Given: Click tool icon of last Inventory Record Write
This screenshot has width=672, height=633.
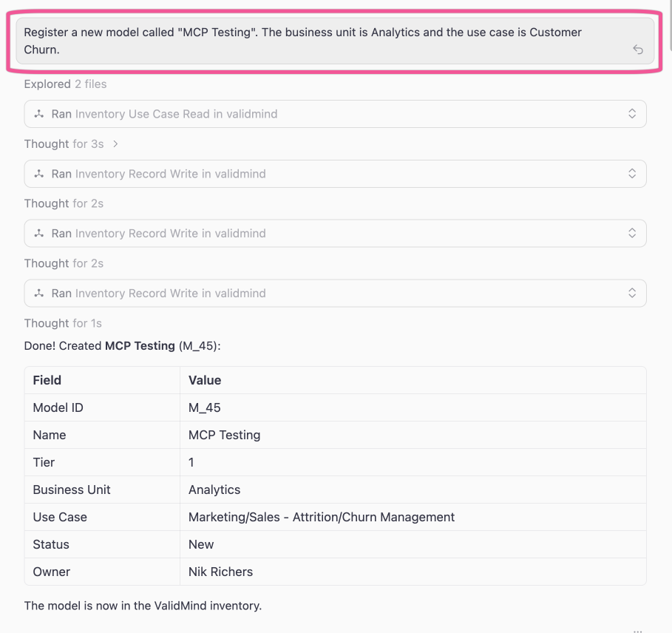Looking at the screenshot, I should tap(39, 293).
